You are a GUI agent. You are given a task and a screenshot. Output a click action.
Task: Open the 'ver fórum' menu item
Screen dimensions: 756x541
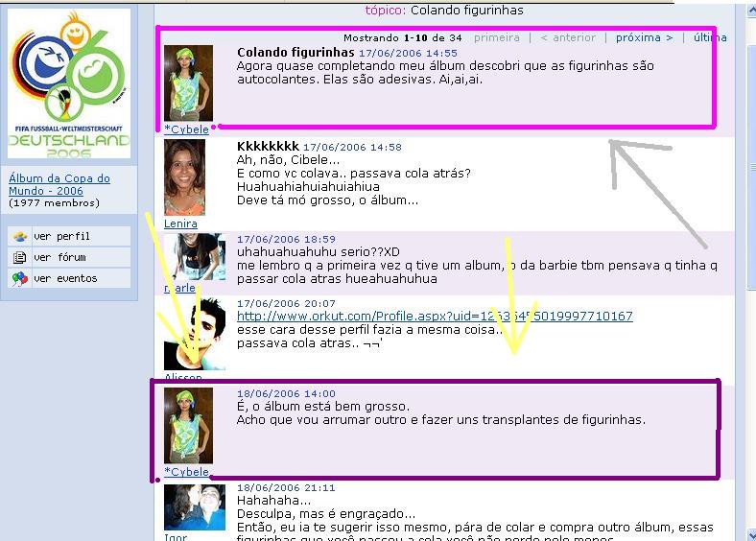coord(69,257)
